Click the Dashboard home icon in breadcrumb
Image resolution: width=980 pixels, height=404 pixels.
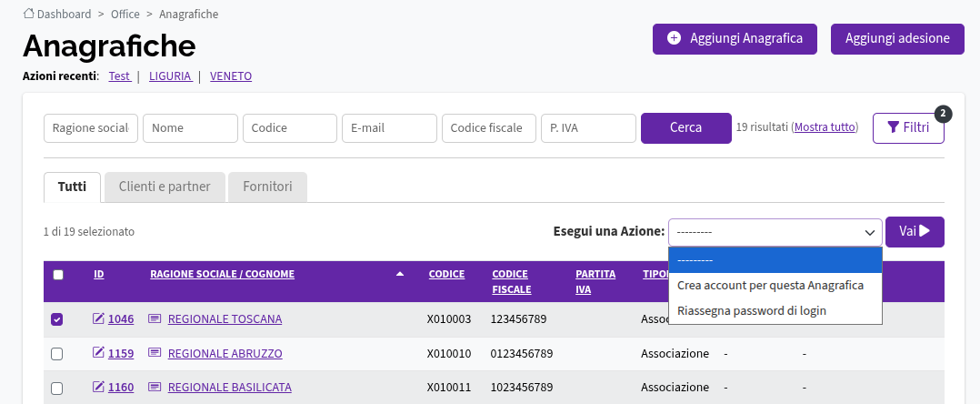[28, 13]
